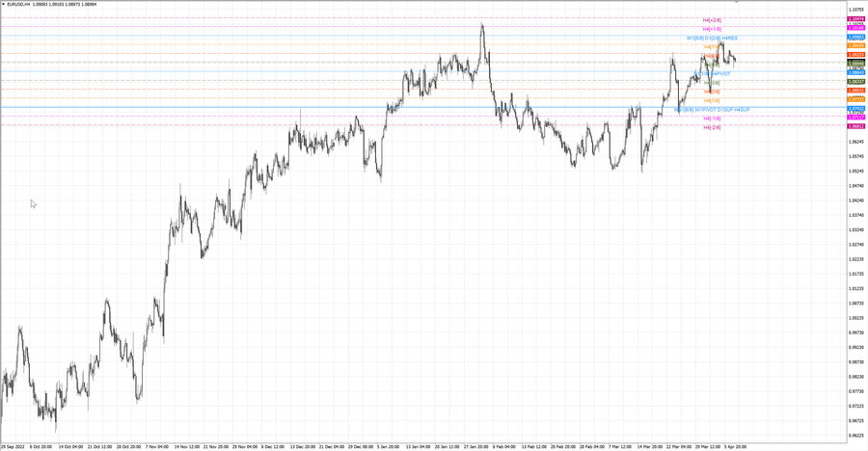Click the blue 1.08643 price tag
868x451 pixels.
(856, 72)
